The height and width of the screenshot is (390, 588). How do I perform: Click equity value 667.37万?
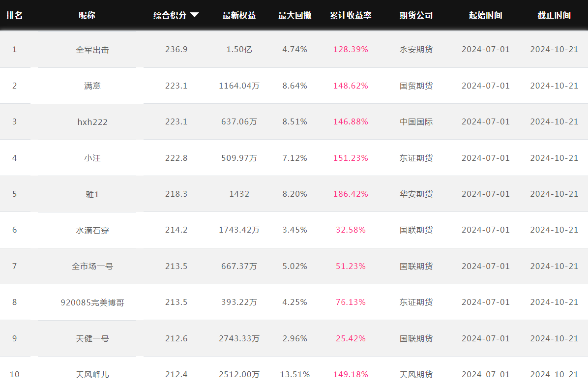pyautogui.click(x=239, y=266)
